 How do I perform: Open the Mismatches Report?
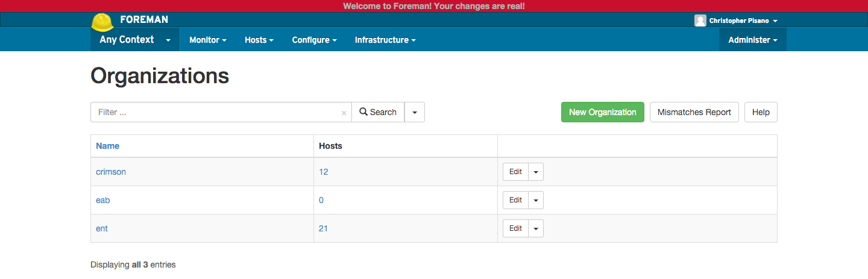(x=694, y=112)
